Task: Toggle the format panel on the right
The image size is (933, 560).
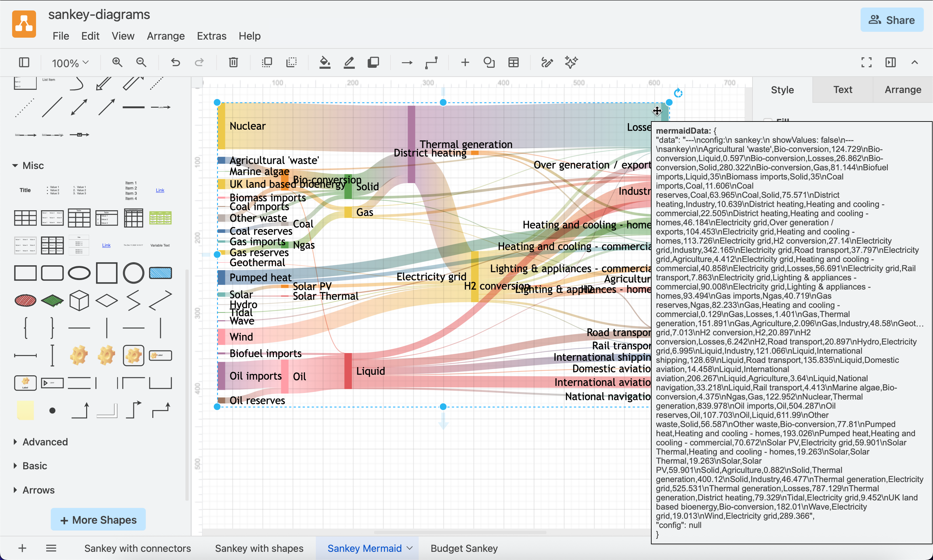Action: tap(890, 62)
